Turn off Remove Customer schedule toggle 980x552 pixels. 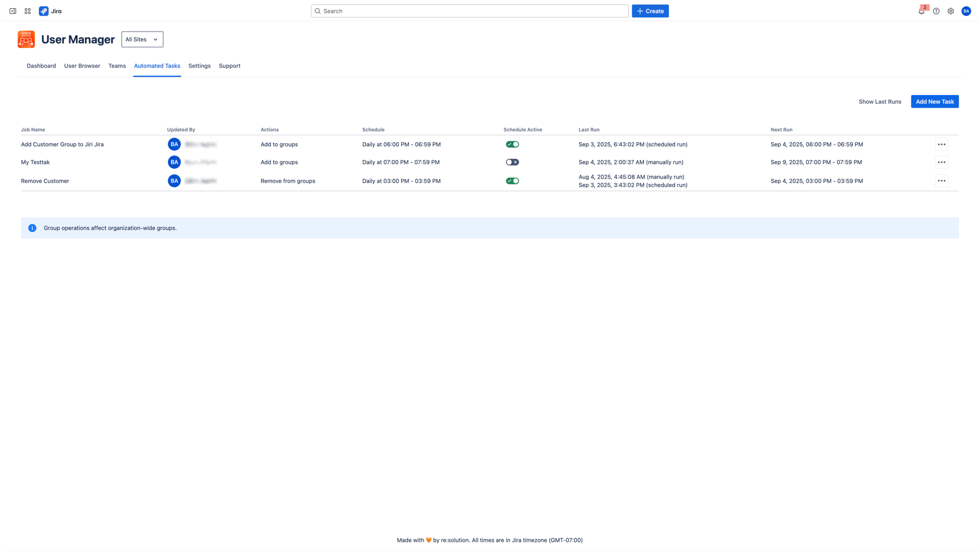tap(512, 180)
